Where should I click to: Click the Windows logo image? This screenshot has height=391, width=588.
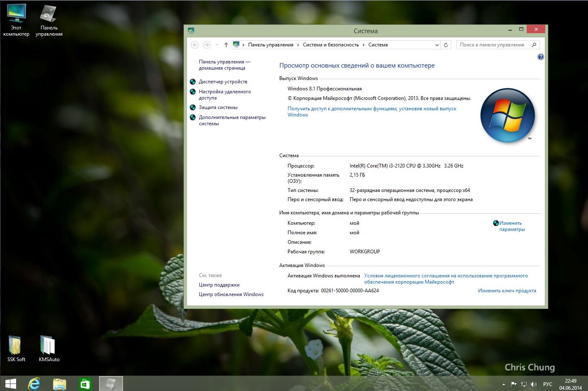pyautogui.click(x=507, y=116)
